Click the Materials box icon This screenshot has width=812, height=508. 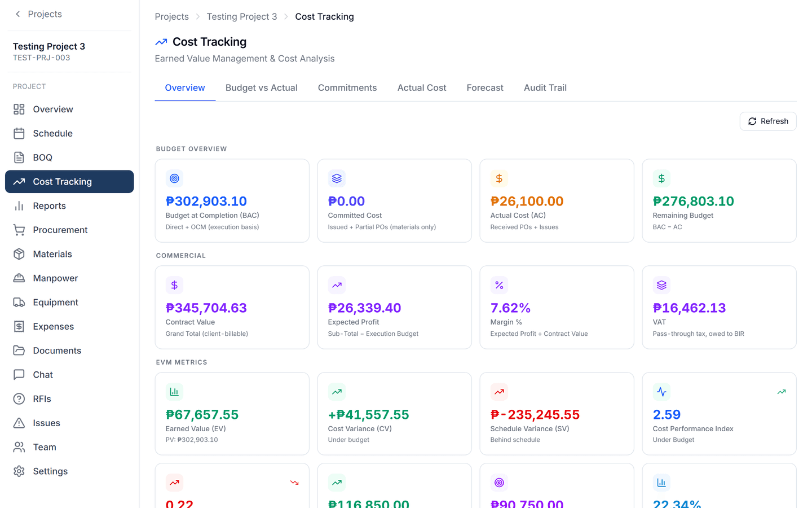coord(19,254)
